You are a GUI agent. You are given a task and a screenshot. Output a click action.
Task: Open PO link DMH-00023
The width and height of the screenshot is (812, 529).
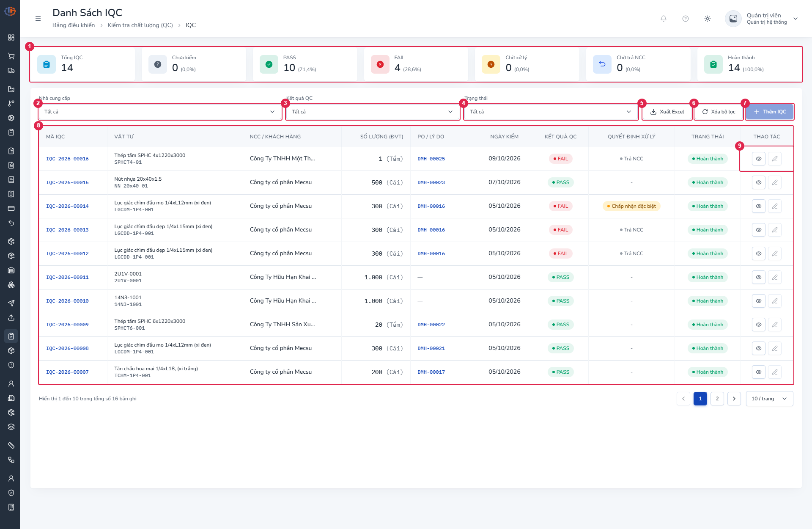coord(431,182)
